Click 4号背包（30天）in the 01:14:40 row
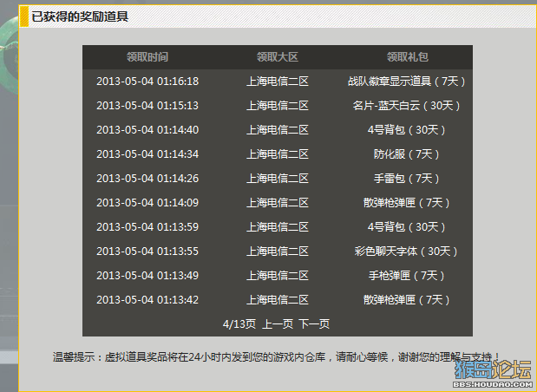Screen dimensions: 537x392 coord(407,130)
